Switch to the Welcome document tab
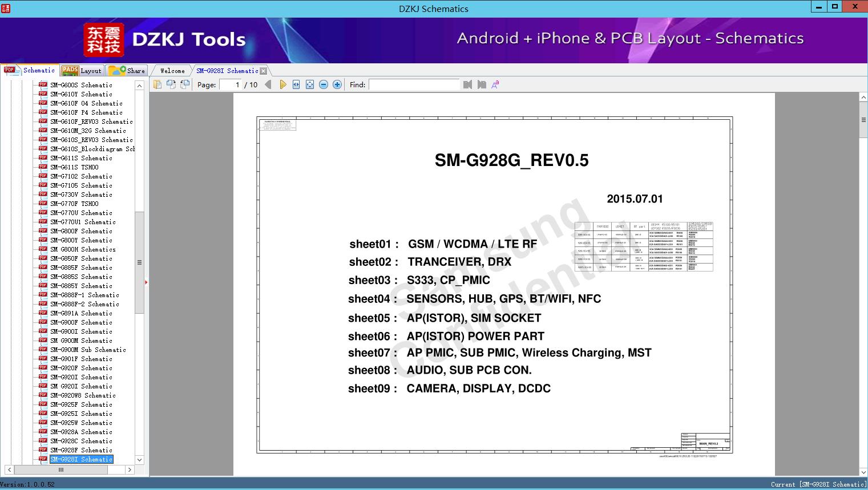 pyautogui.click(x=172, y=71)
